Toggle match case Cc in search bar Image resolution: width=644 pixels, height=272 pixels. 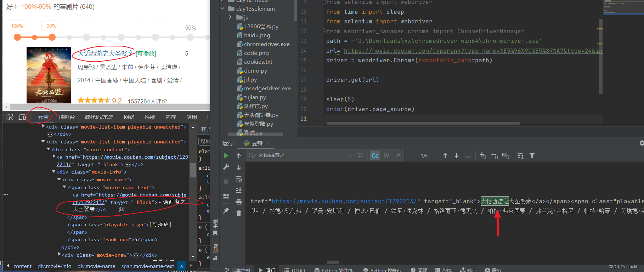point(375,155)
